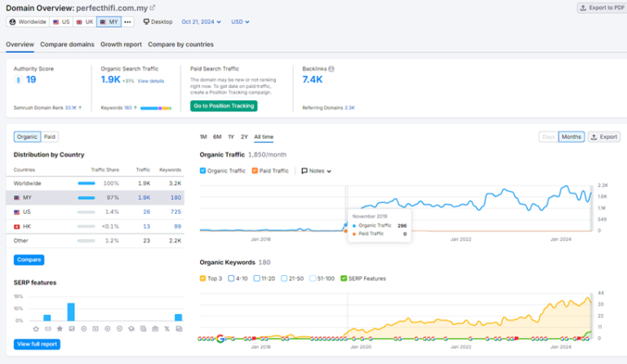The image size is (627, 364).
Task: Select the Months granularity button
Action: [x=571, y=136]
